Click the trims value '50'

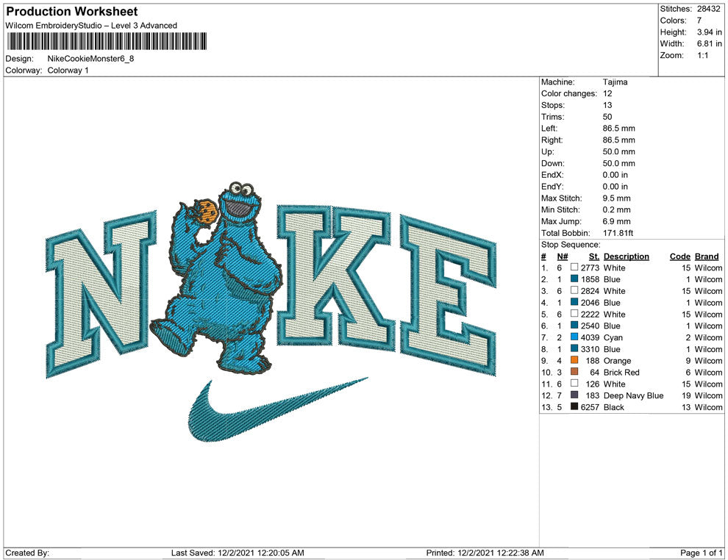pyautogui.click(x=607, y=116)
